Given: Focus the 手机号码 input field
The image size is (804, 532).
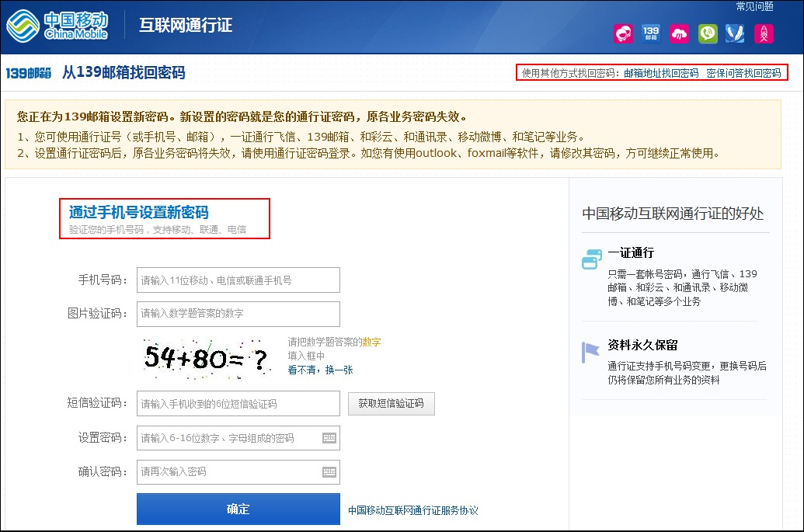Looking at the screenshot, I should [x=238, y=280].
